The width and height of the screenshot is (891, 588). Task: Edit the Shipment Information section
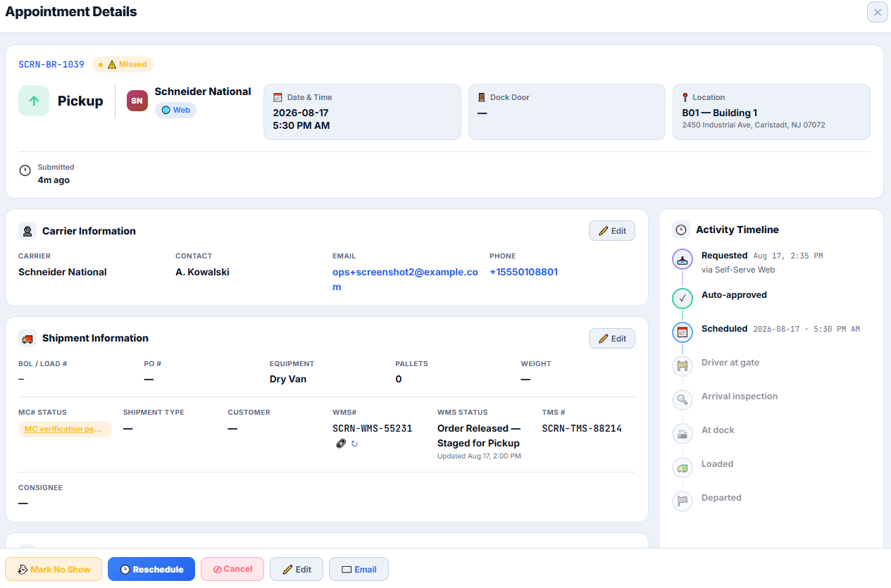pos(612,338)
